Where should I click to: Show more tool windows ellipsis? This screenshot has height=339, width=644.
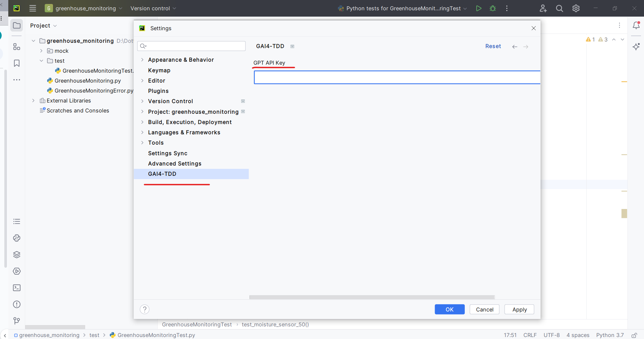[17, 80]
